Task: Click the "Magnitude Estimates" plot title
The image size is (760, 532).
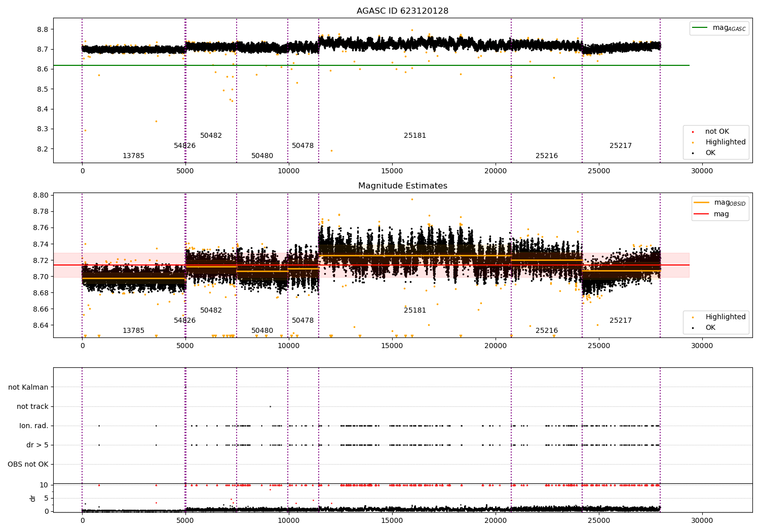Action: (402, 186)
